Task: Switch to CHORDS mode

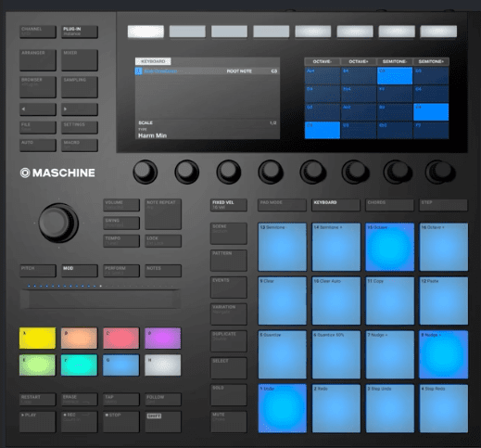Action: 389,205
